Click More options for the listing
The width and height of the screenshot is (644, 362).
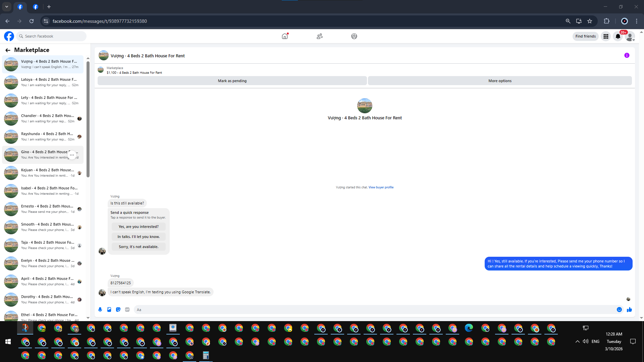(500, 81)
